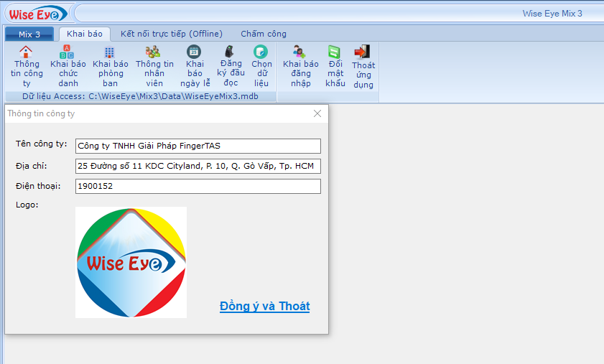Click the Khai báo chức danh icon

click(68, 53)
